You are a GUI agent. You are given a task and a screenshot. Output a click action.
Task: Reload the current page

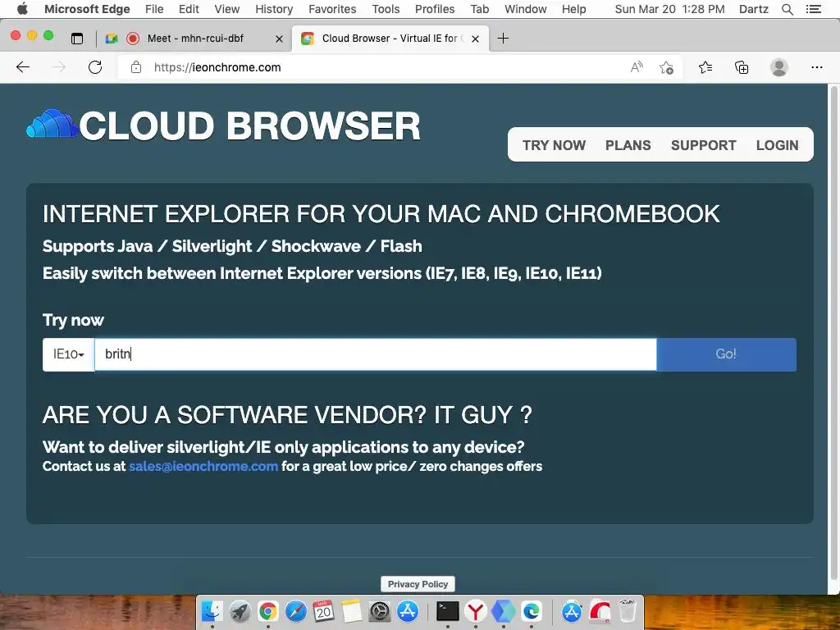click(95, 67)
